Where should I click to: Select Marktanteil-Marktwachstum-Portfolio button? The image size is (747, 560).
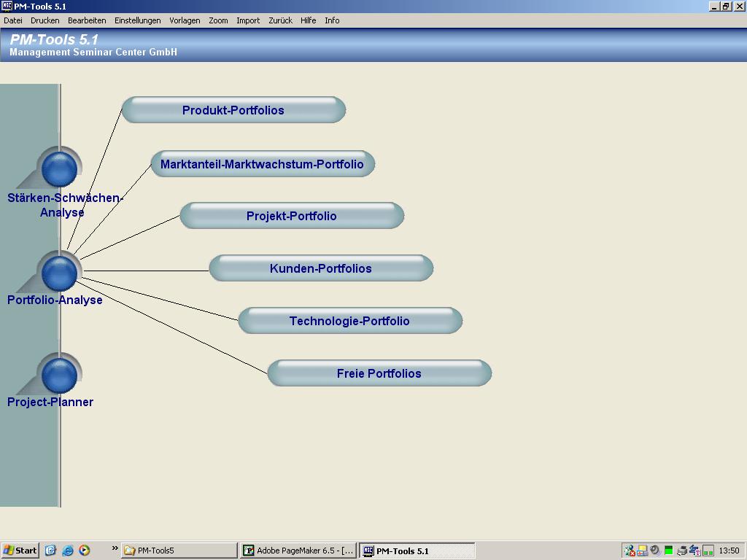pyautogui.click(x=263, y=164)
